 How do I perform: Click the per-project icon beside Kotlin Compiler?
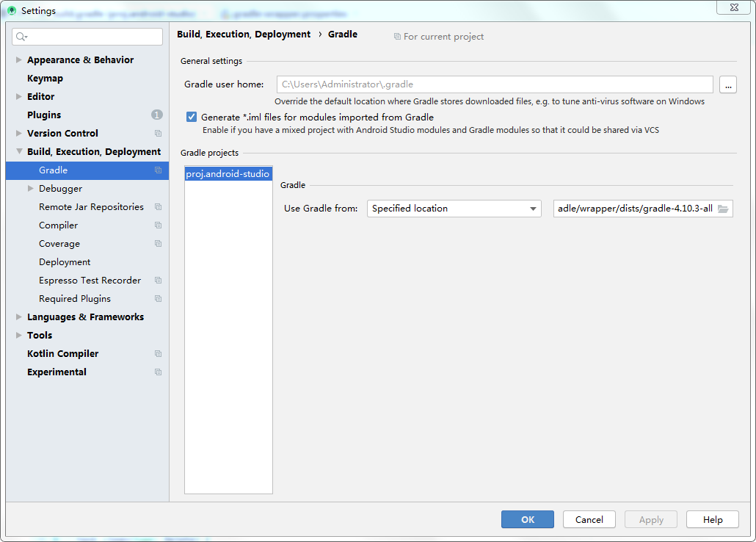click(158, 354)
